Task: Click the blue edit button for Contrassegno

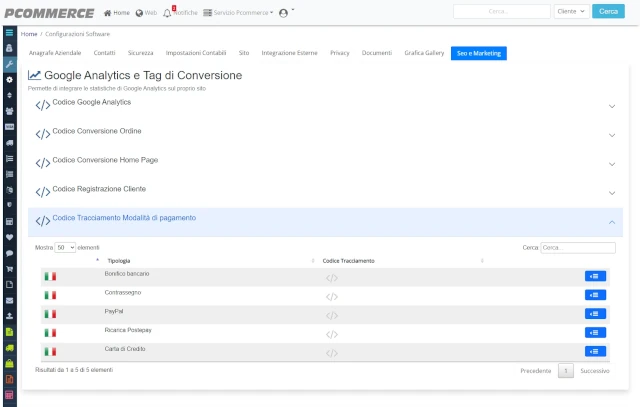Action: point(595,295)
